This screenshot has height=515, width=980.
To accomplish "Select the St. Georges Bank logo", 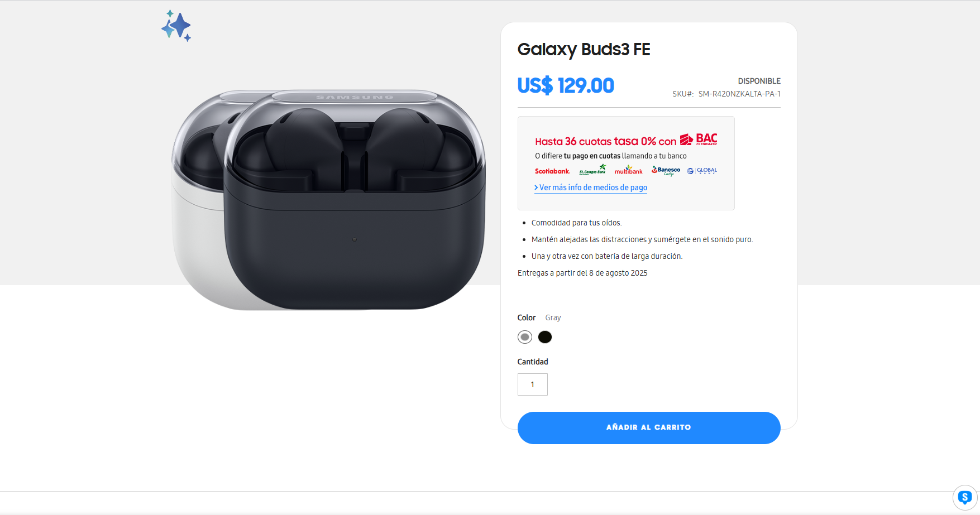I will [592, 170].
